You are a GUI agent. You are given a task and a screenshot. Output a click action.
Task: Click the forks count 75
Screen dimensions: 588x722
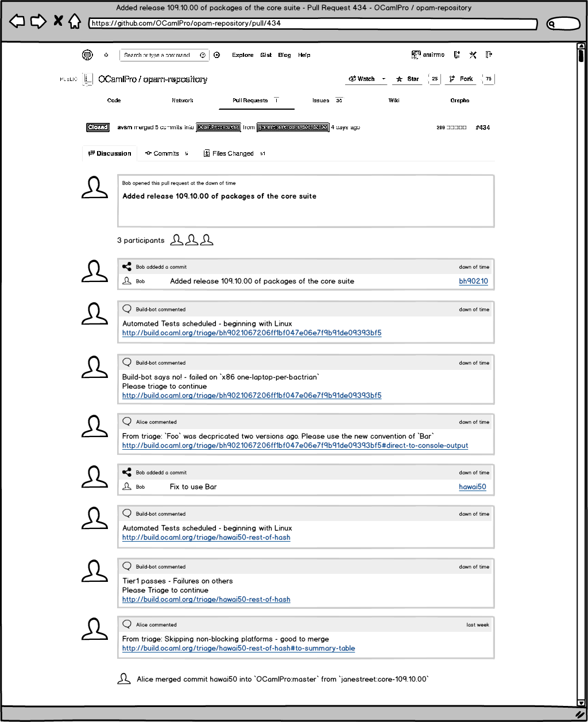coord(489,79)
